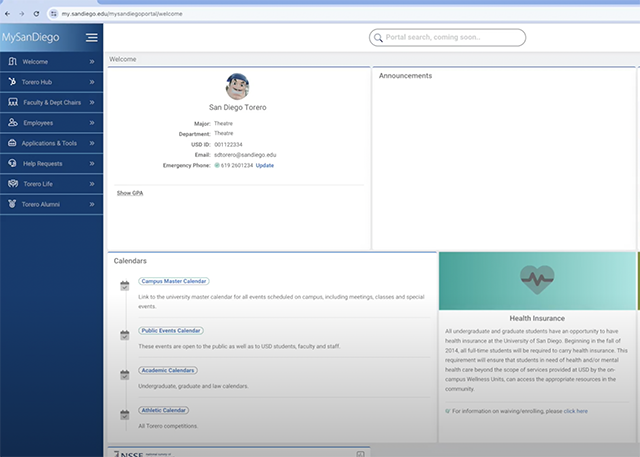Click the Announcements heading
640x457 pixels.
405,75
